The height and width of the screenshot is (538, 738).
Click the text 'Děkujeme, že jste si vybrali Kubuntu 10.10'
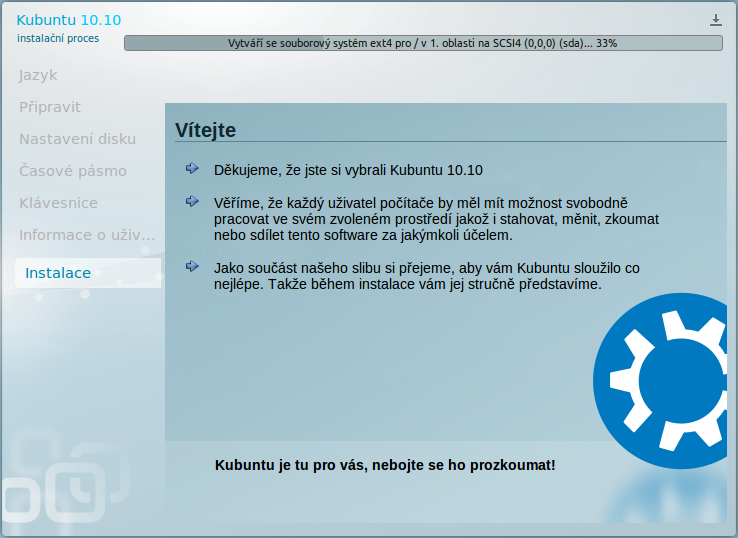point(348,170)
